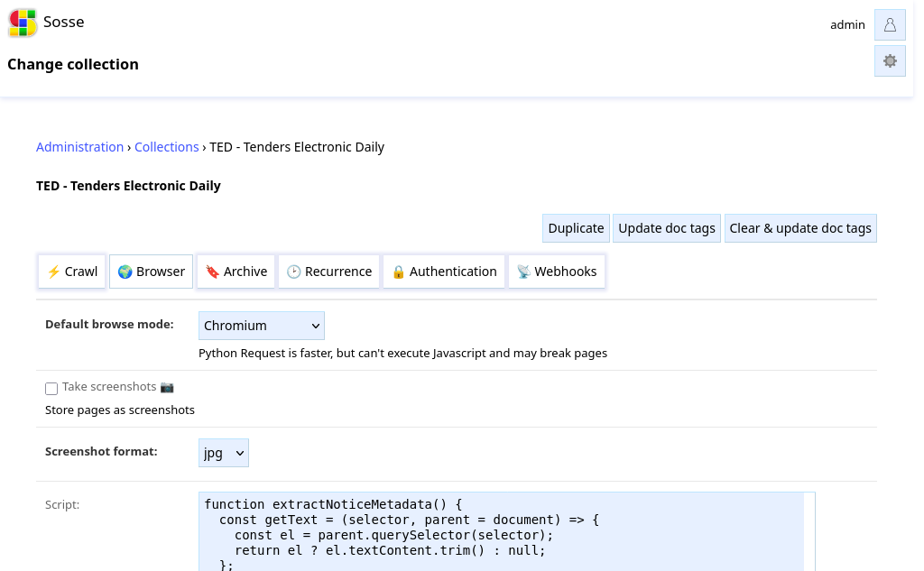Enable the Take screenshots checkbox
Screen dimensions: 924x571
(x=51, y=388)
